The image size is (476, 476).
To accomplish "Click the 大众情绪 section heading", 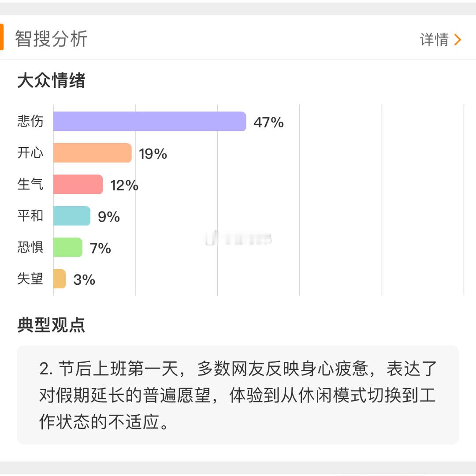I will point(51,81).
